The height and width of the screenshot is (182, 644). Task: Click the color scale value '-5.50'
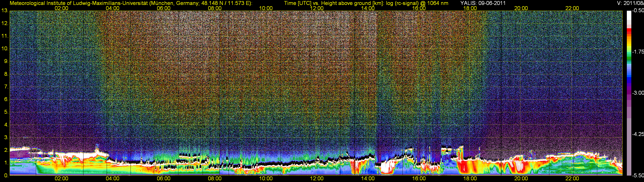[638, 175]
